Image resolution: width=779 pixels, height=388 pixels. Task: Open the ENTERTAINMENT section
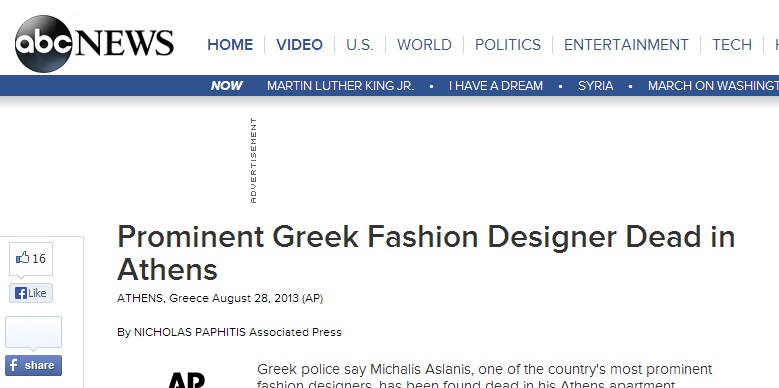(626, 45)
